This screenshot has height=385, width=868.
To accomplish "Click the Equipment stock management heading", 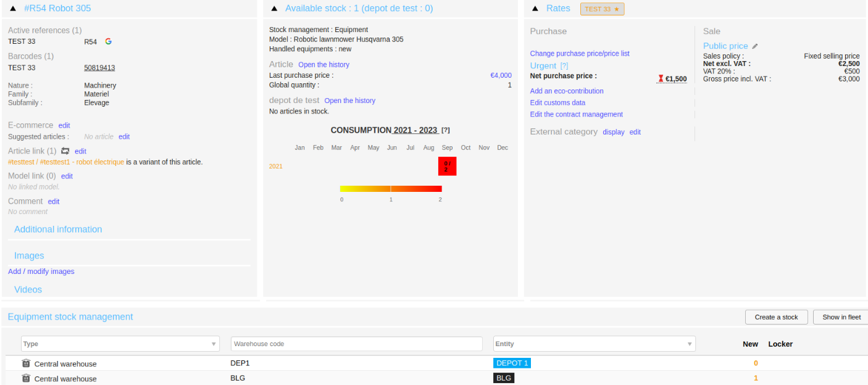I will [x=70, y=317].
